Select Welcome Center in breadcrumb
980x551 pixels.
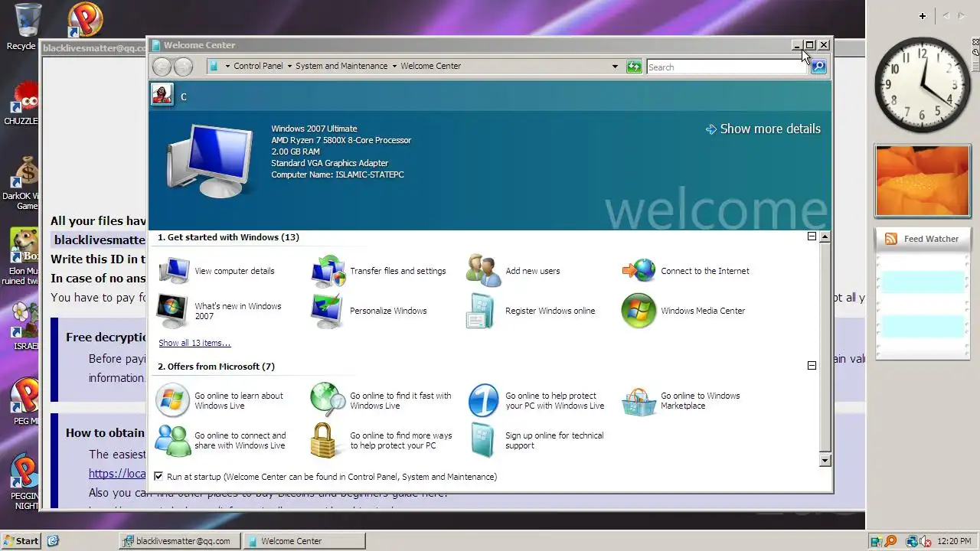click(x=430, y=66)
